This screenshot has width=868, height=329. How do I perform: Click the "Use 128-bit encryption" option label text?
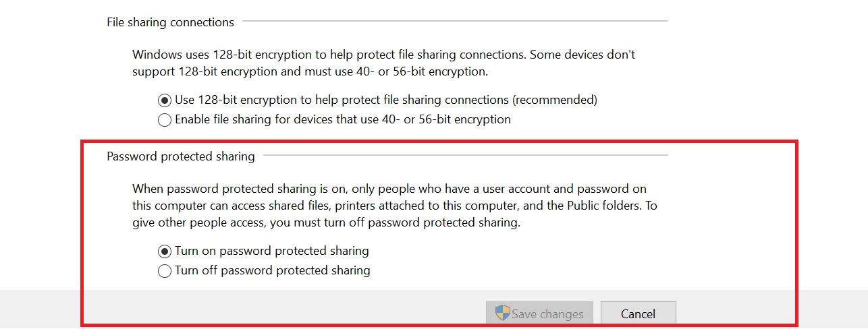tap(386, 100)
